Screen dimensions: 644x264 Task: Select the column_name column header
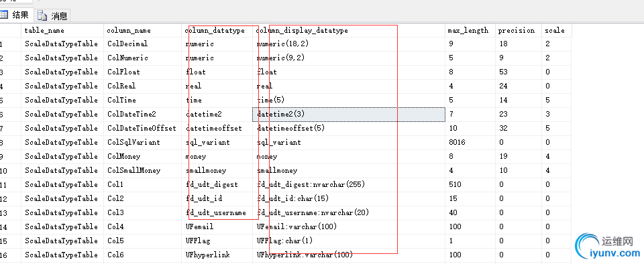pos(142,30)
